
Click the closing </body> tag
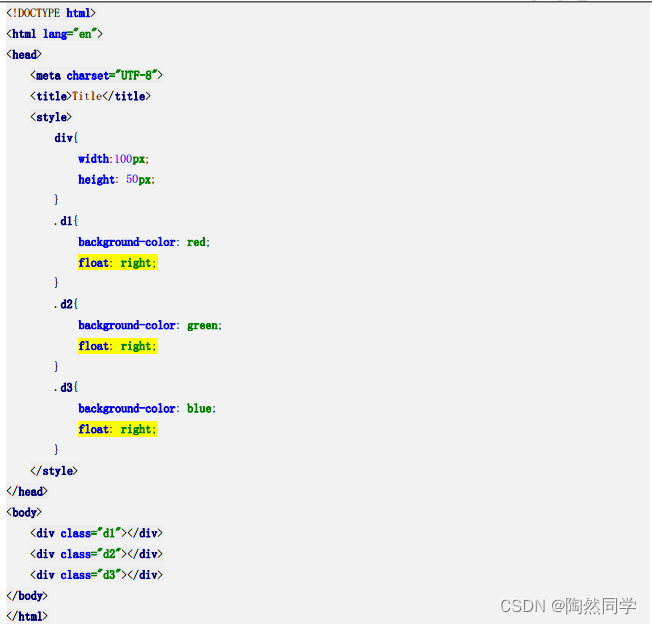[x=27, y=596]
